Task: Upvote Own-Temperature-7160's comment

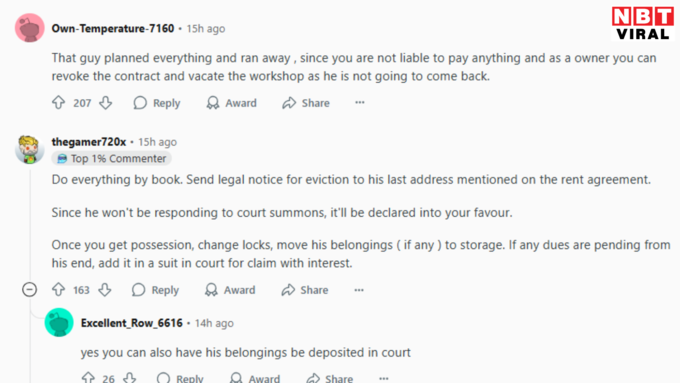Action: pos(59,103)
